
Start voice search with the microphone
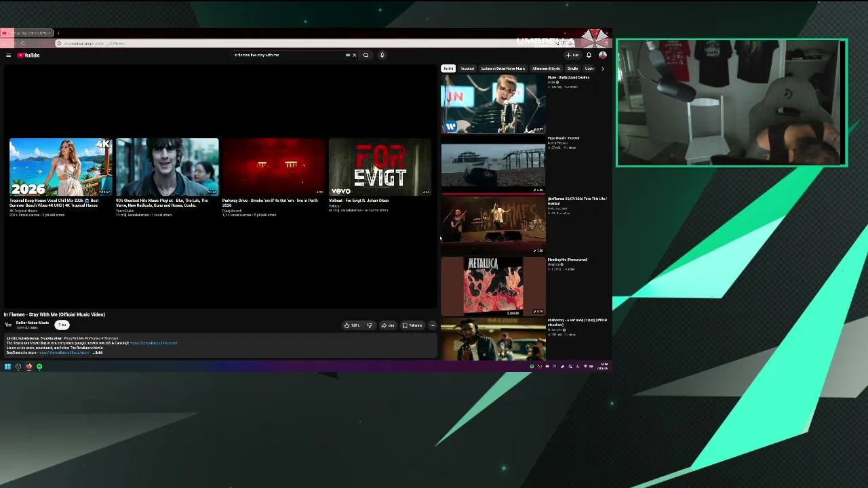[x=382, y=56]
